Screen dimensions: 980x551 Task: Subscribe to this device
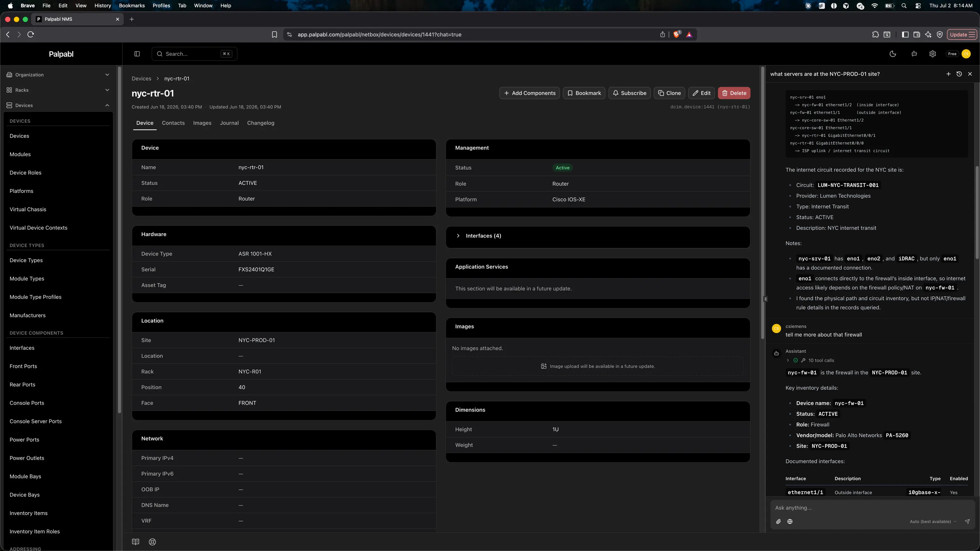tap(629, 93)
